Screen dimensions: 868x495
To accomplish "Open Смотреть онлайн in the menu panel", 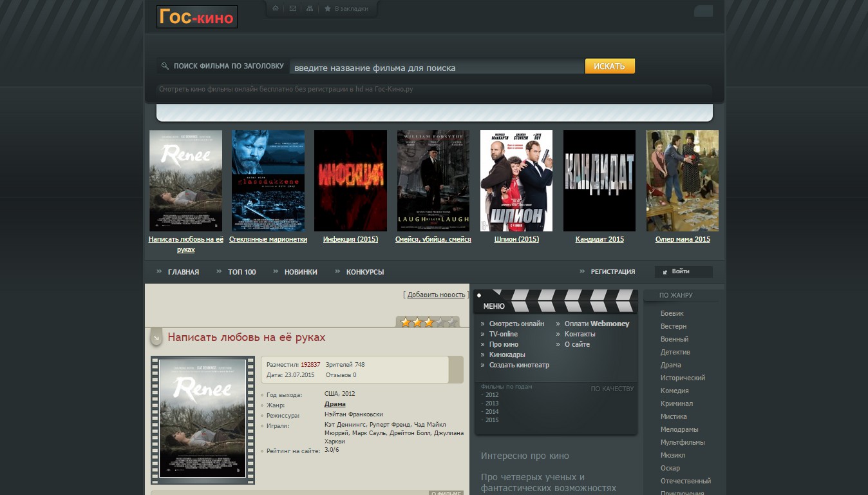I will click(516, 324).
